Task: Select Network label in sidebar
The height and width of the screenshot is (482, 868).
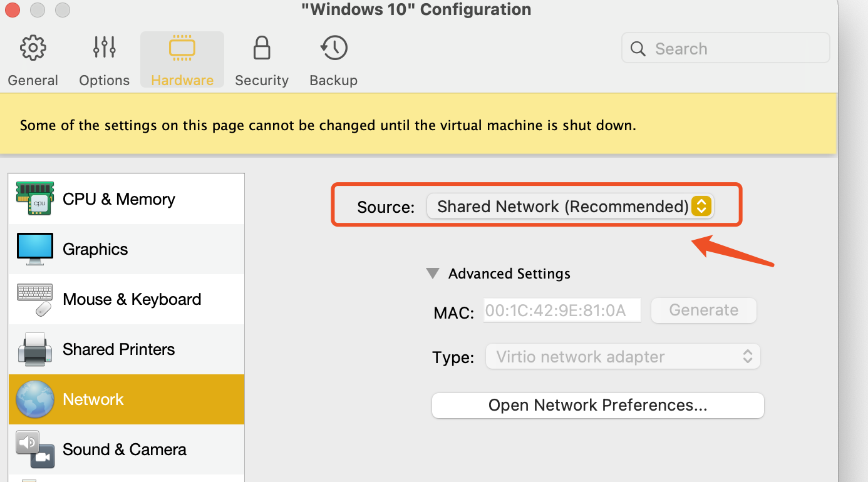Action: [93, 399]
